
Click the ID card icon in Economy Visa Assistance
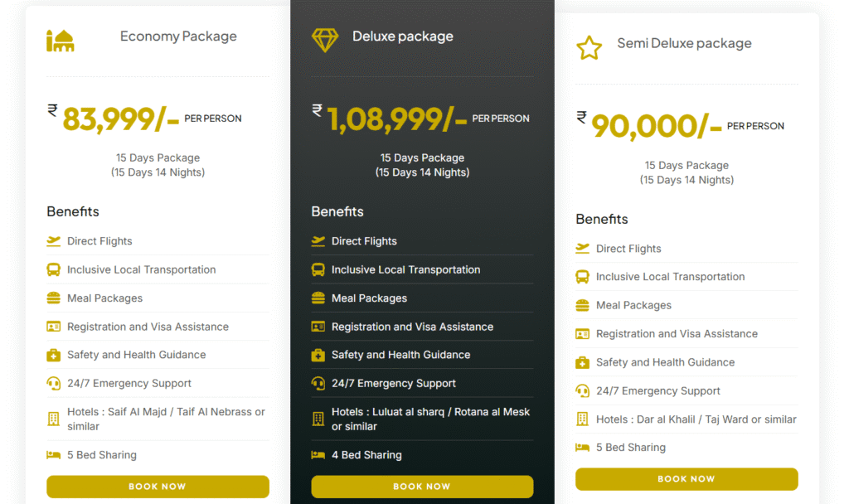click(54, 327)
